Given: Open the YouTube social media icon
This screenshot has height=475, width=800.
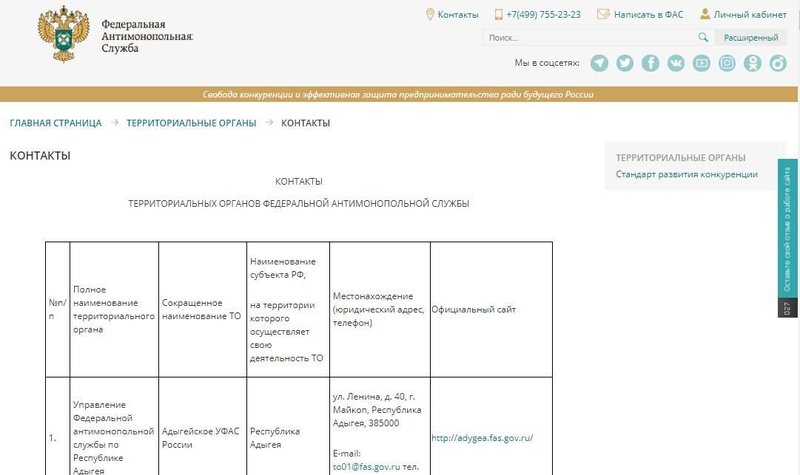Looking at the screenshot, I should pos(701,63).
